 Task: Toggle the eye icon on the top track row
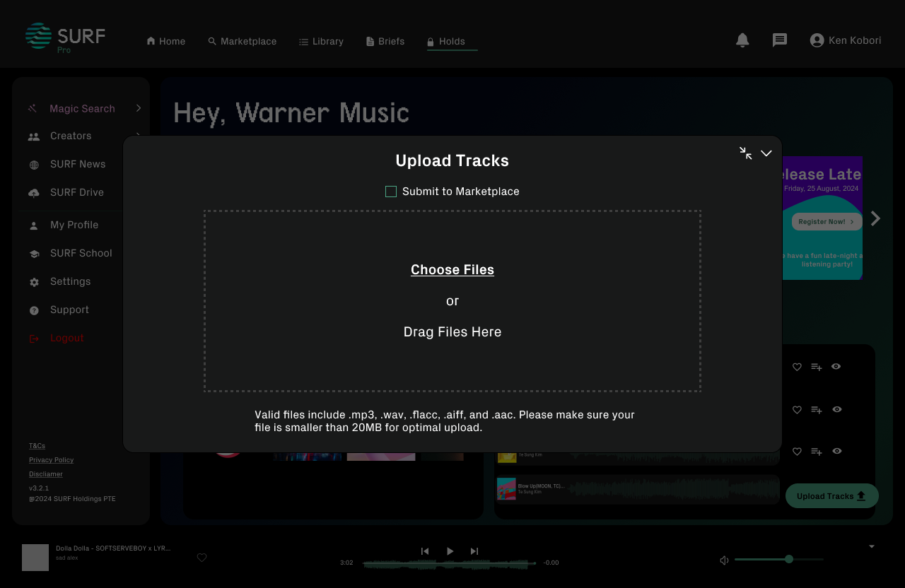(836, 366)
